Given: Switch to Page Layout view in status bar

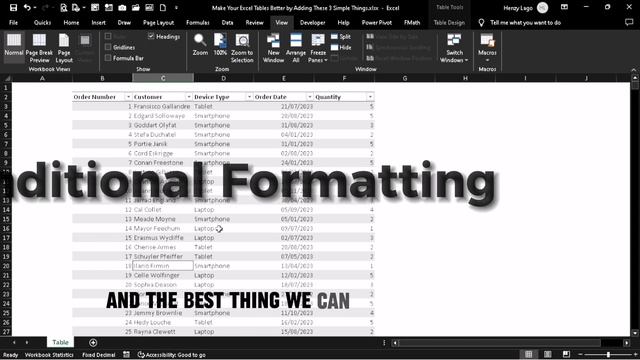Looking at the screenshot, I should 548,354.
